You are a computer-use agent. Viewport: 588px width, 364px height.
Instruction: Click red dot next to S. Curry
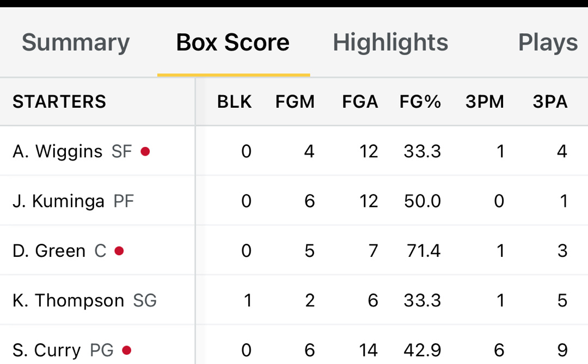(x=127, y=350)
